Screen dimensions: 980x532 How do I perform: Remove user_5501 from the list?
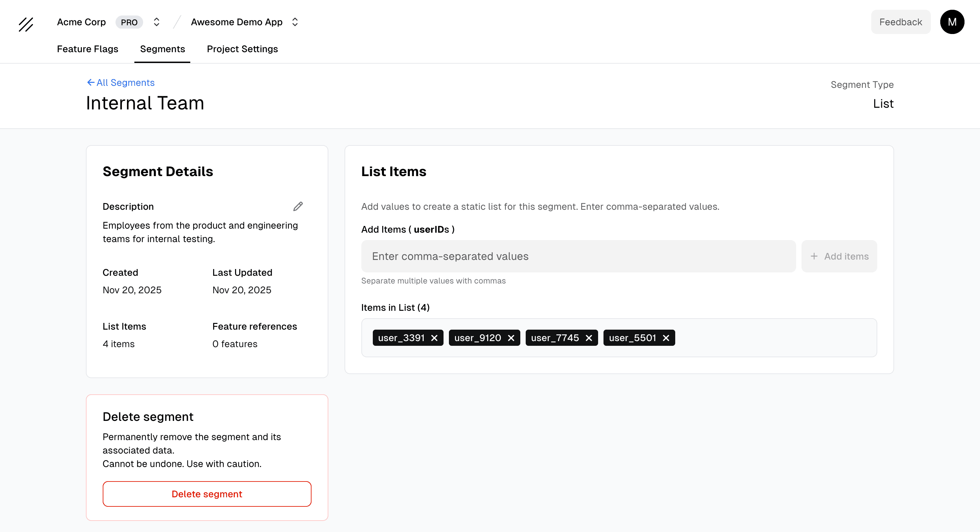tap(666, 338)
